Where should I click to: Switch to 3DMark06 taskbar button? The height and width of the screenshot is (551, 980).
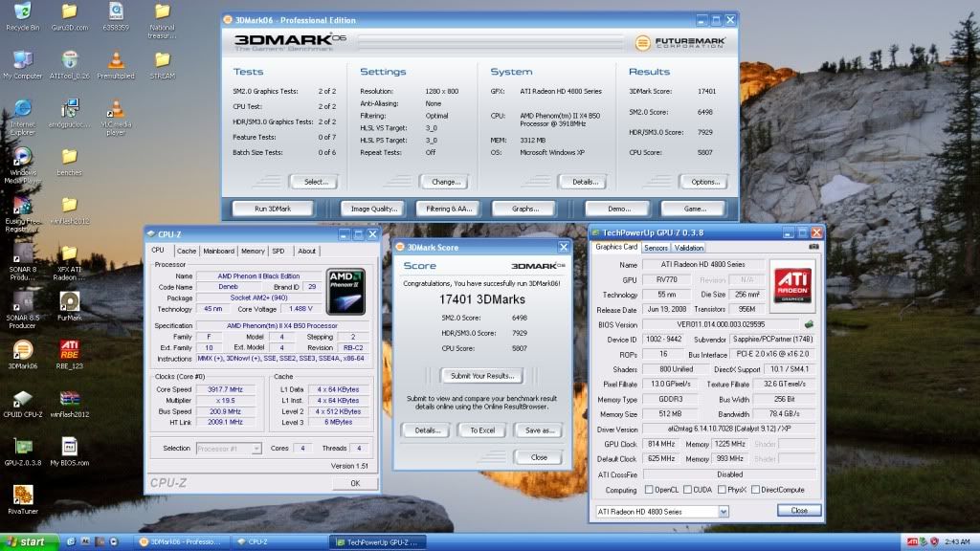coord(183,542)
